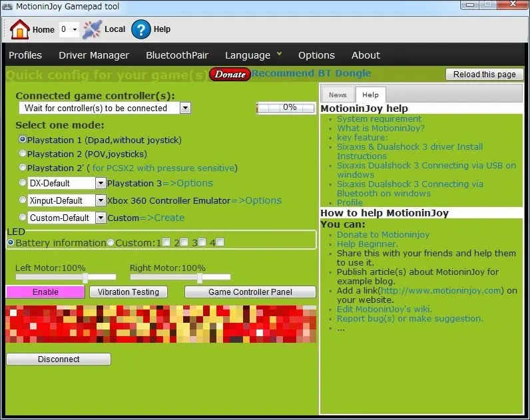Click the pink Enable button
Screen dimensions: 530x420
(45, 292)
